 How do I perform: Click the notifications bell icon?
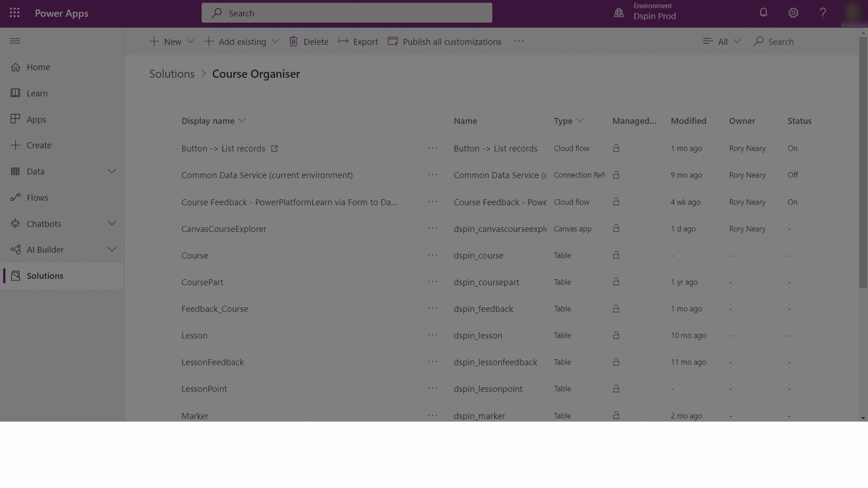764,13
